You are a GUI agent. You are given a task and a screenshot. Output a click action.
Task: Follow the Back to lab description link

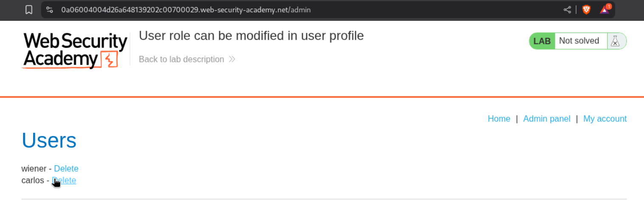[181, 59]
